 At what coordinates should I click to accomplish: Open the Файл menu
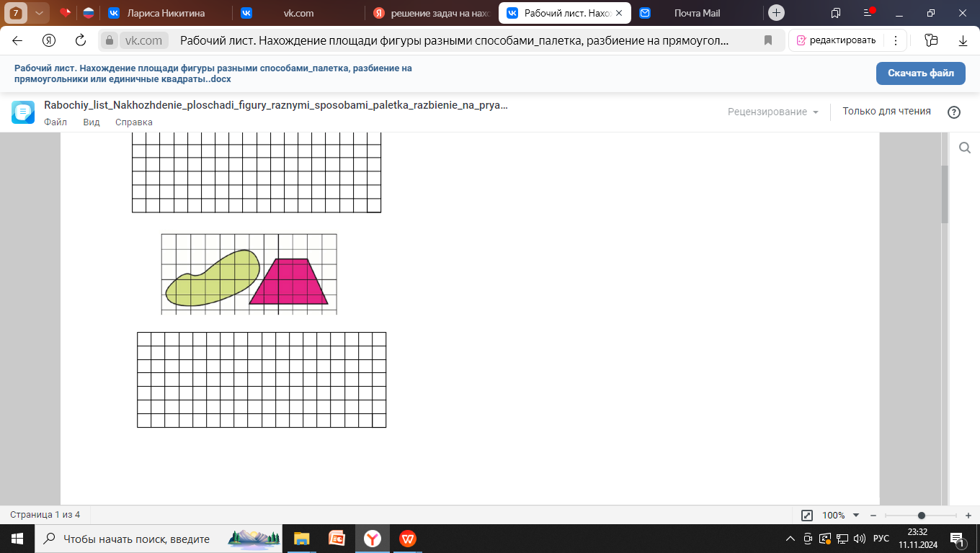(55, 122)
